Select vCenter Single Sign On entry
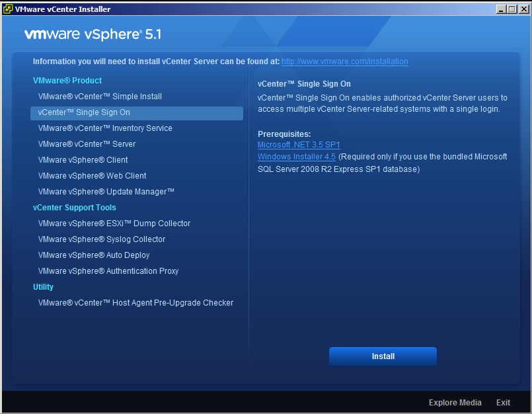 85,112
